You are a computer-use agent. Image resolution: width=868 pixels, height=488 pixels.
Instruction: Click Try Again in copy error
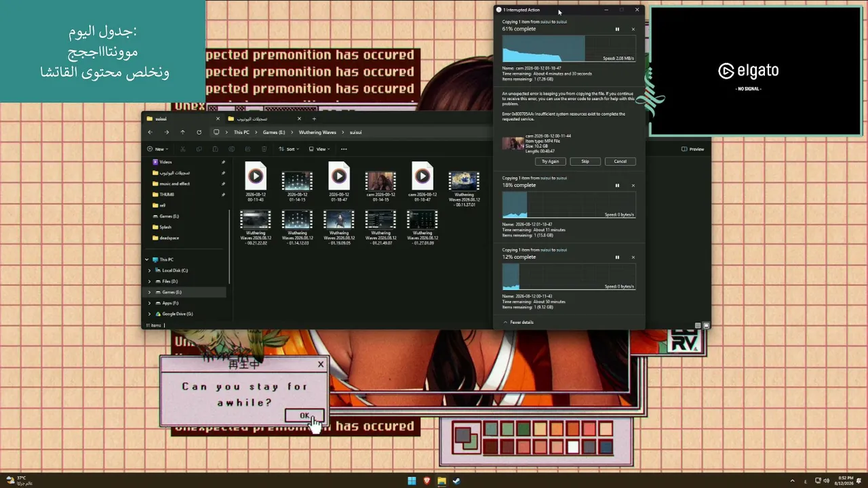[550, 161]
